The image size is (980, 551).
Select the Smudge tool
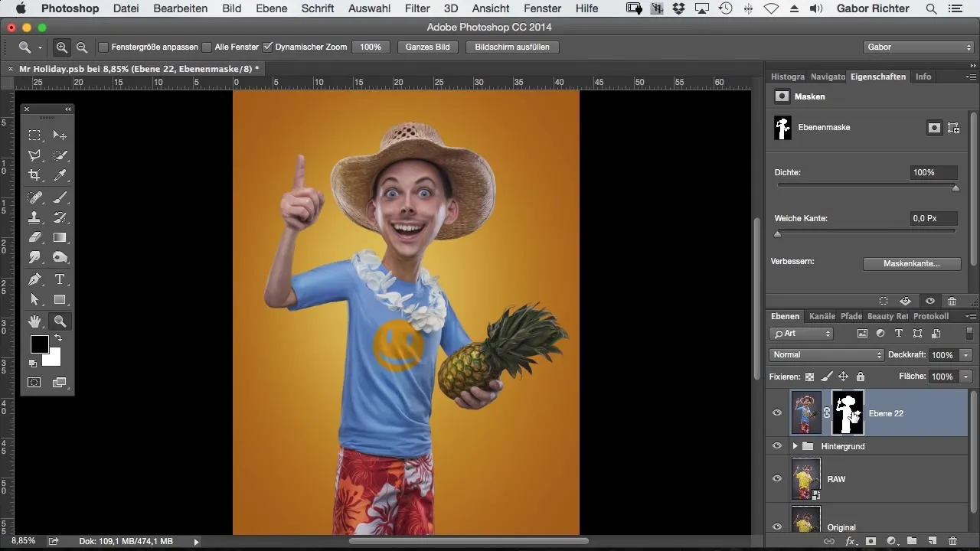[34, 258]
